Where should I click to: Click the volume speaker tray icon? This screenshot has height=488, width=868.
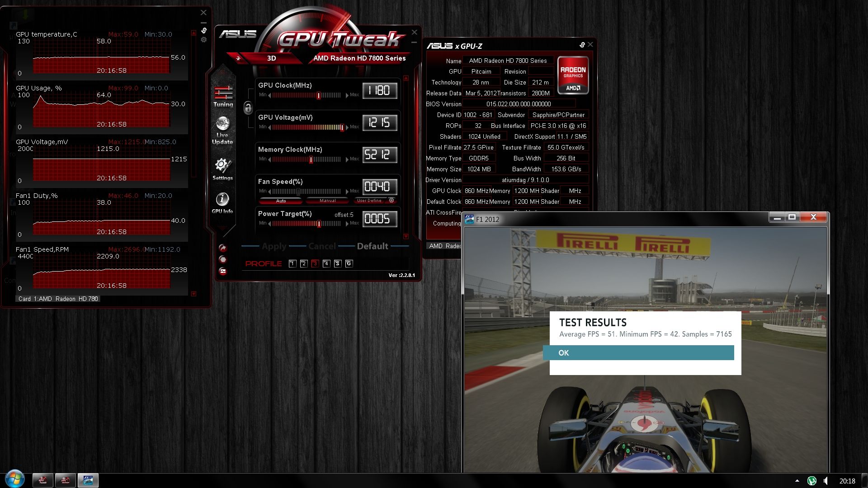click(x=826, y=481)
